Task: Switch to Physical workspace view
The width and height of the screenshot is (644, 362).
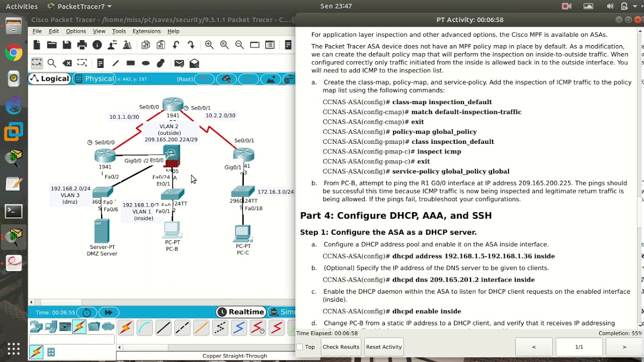Action: pos(94,79)
